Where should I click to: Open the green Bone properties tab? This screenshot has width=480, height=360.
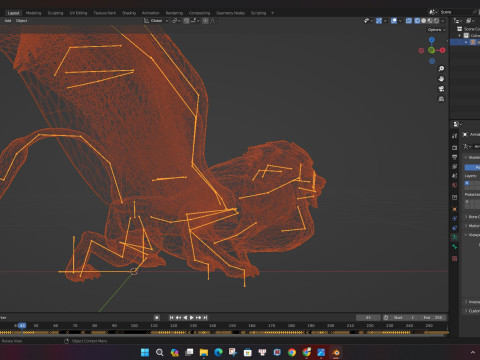click(x=454, y=247)
